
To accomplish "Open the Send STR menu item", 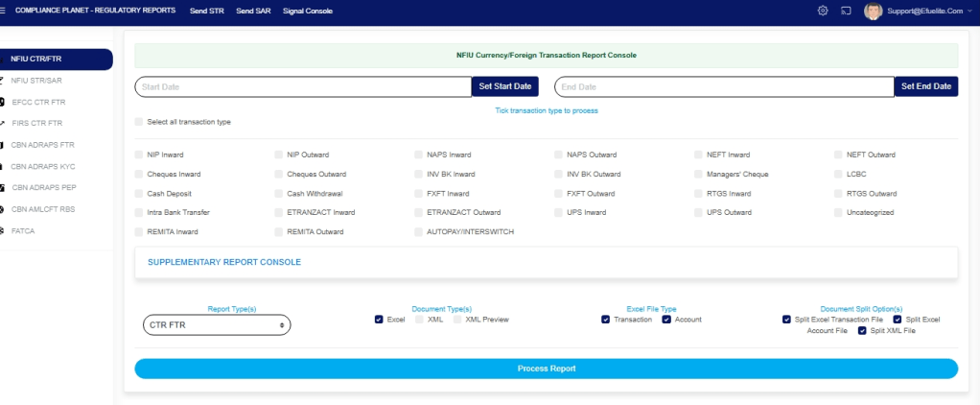I will pos(206,11).
